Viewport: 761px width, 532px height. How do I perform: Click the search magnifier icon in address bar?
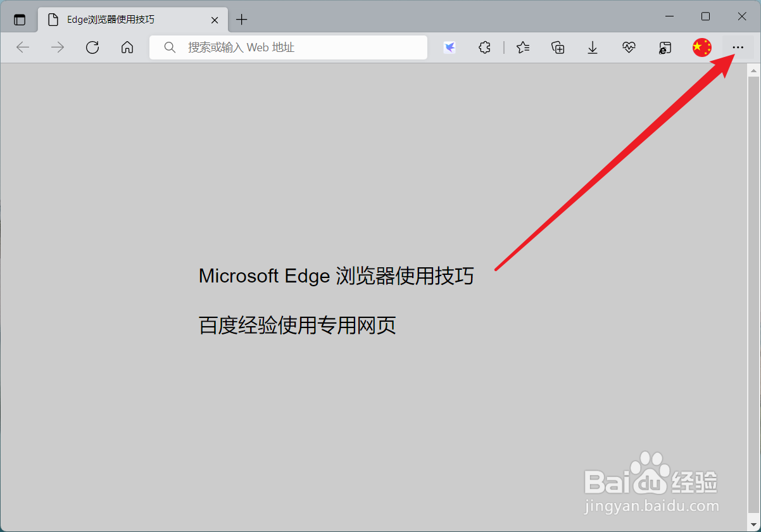(170, 47)
